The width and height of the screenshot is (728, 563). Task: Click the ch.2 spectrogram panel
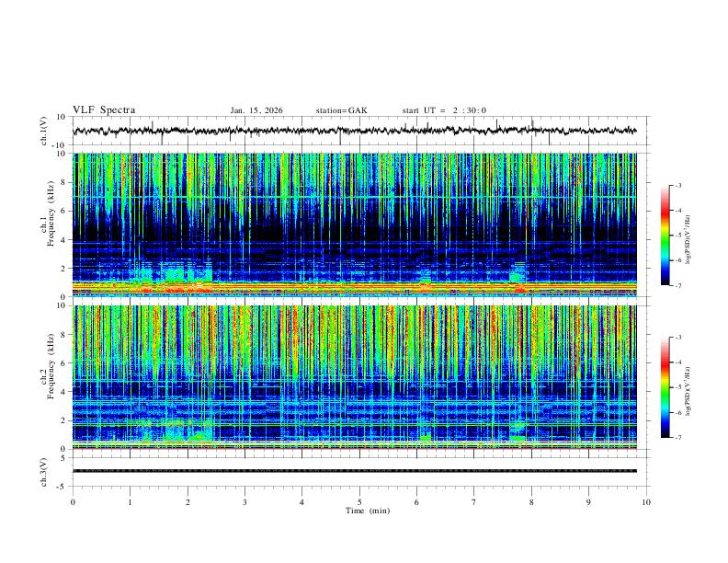[354, 377]
